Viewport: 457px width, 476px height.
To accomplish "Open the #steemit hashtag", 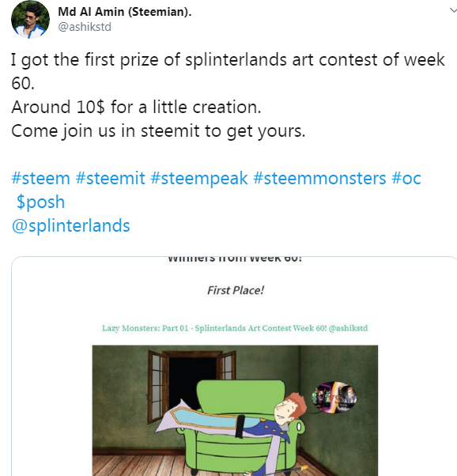I will point(110,178).
